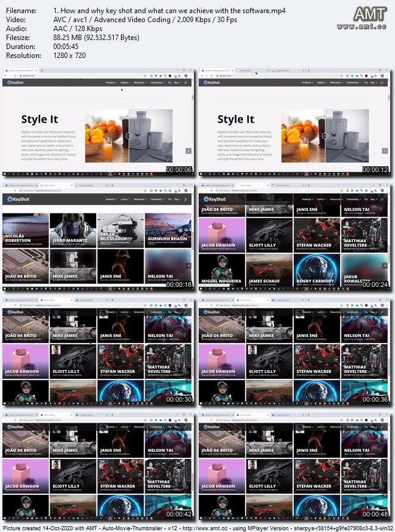Screen dimensions: 395x532
Task: Click back-to-top arrow in the 00:00:06 frame
Action: (x=189, y=151)
